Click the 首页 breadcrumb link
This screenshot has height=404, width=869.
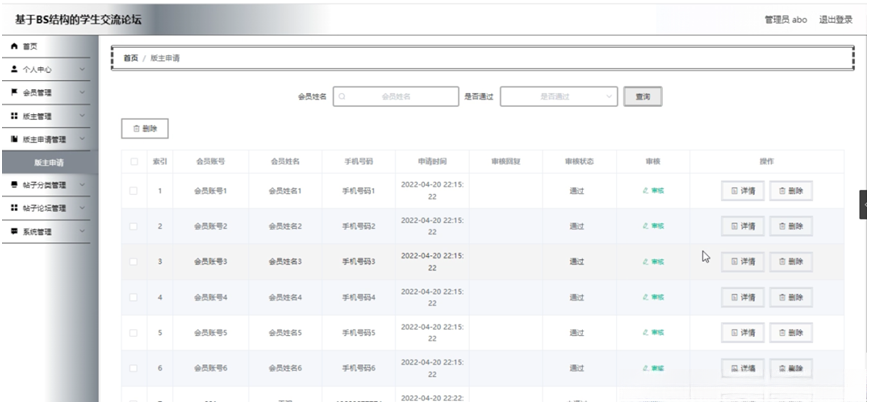click(x=131, y=58)
